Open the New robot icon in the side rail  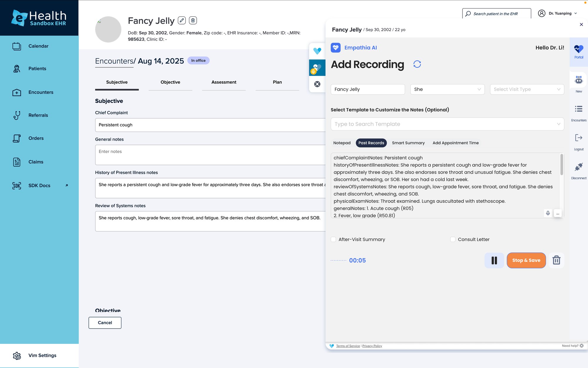(x=579, y=80)
